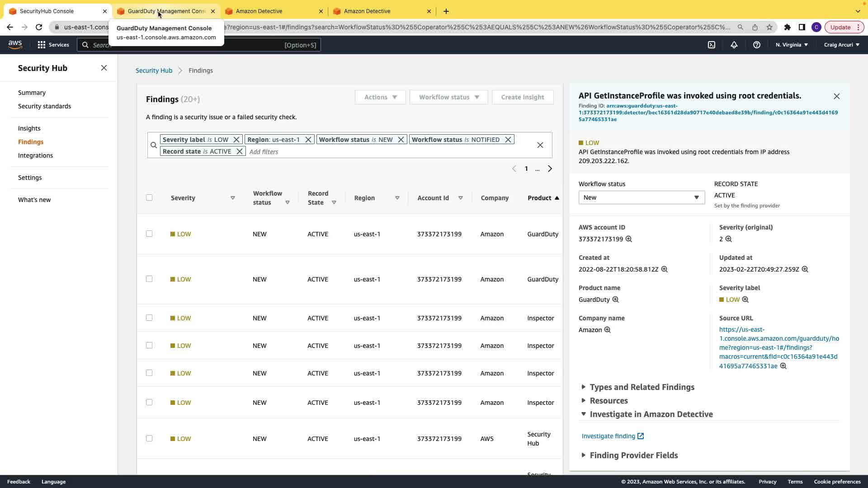The height and width of the screenshot is (488, 868).
Task: Tick the select-all findings header checkbox
Action: (149, 197)
